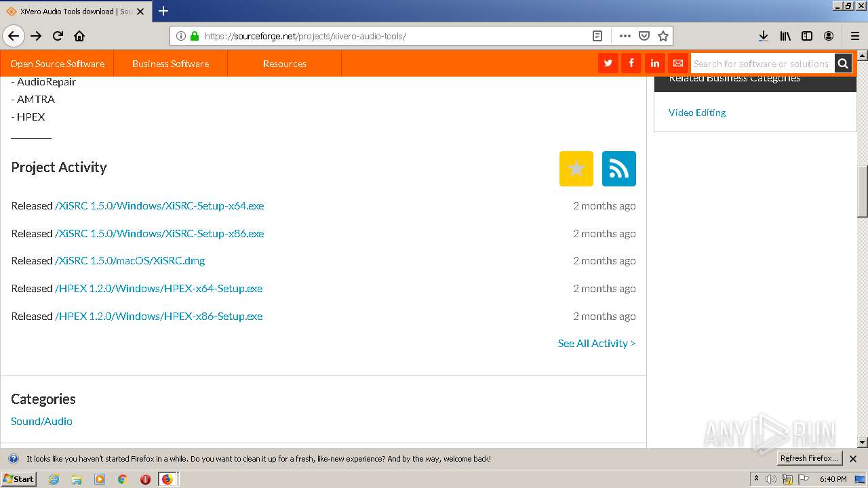Open the Resources menu
The image size is (868, 488).
(285, 64)
